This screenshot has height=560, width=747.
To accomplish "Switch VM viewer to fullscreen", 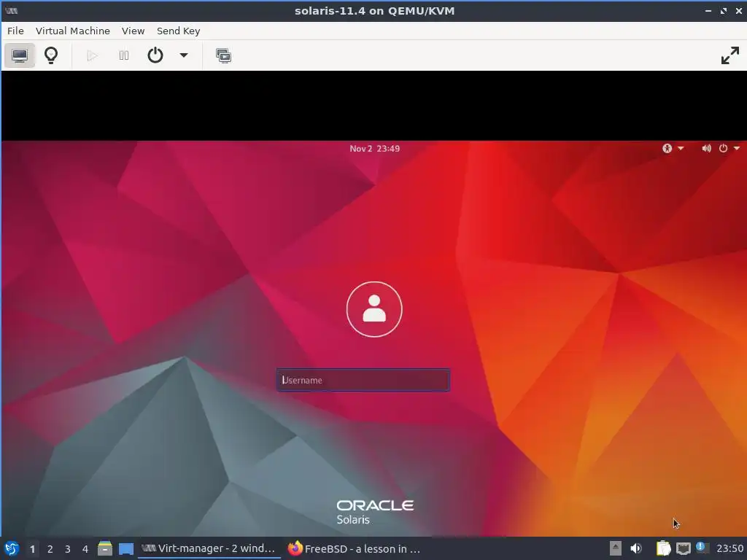I will coord(729,55).
